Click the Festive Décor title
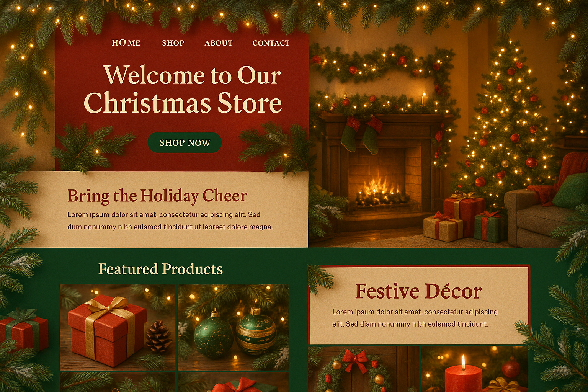The image size is (588, 392). pyautogui.click(x=418, y=291)
